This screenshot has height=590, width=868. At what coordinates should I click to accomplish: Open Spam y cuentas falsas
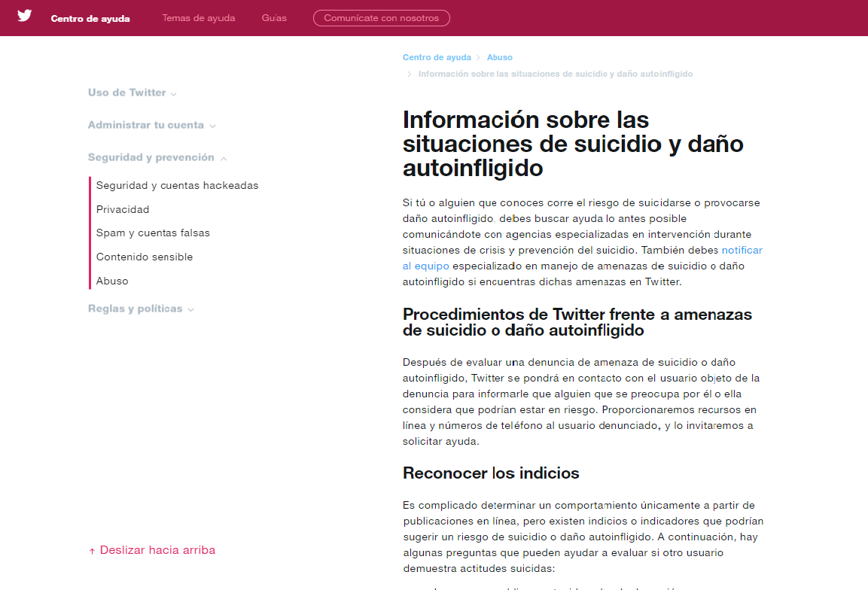pyautogui.click(x=153, y=233)
